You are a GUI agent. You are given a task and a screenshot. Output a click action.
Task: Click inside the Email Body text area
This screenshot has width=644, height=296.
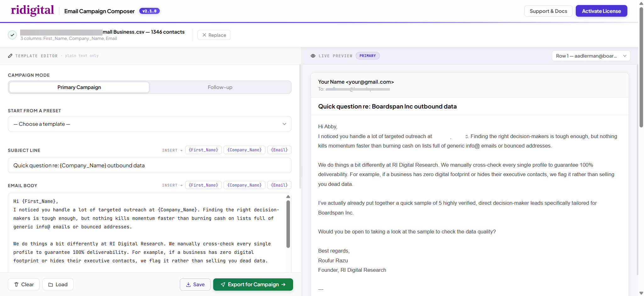[147, 233]
